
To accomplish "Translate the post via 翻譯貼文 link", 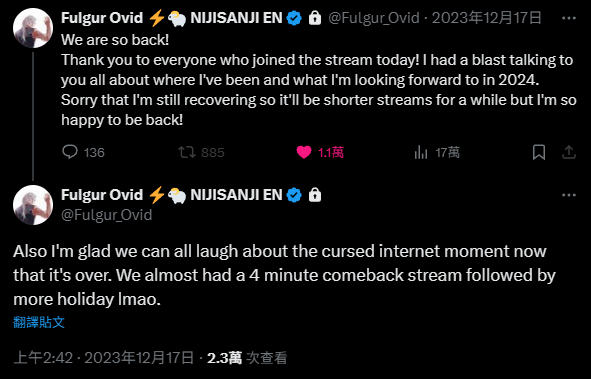I will coord(39,322).
